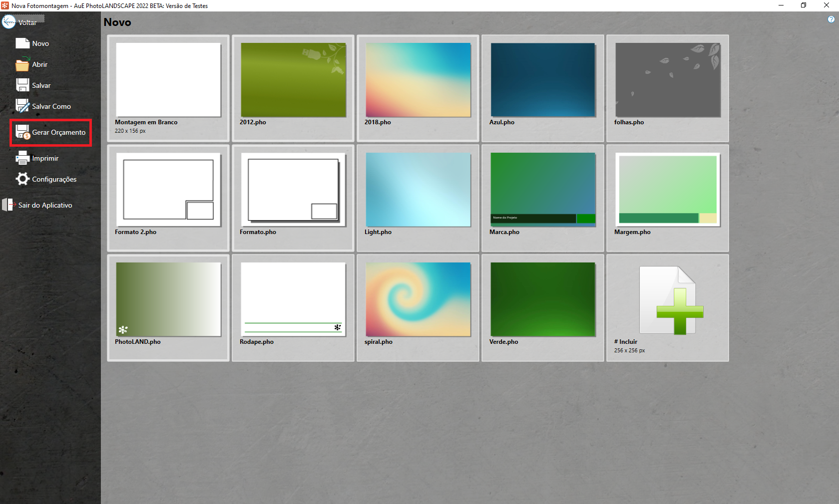
Task: Open Configurações gear icon
Action: point(22,179)
